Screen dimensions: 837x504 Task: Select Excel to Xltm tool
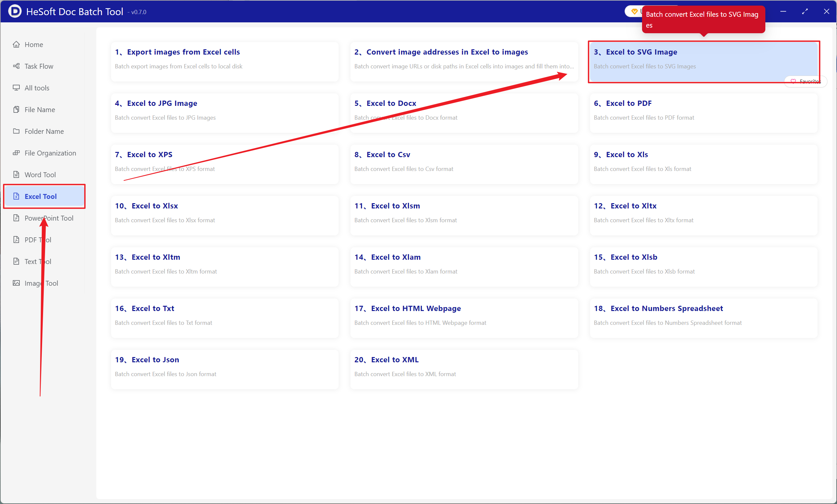(225, 267)
